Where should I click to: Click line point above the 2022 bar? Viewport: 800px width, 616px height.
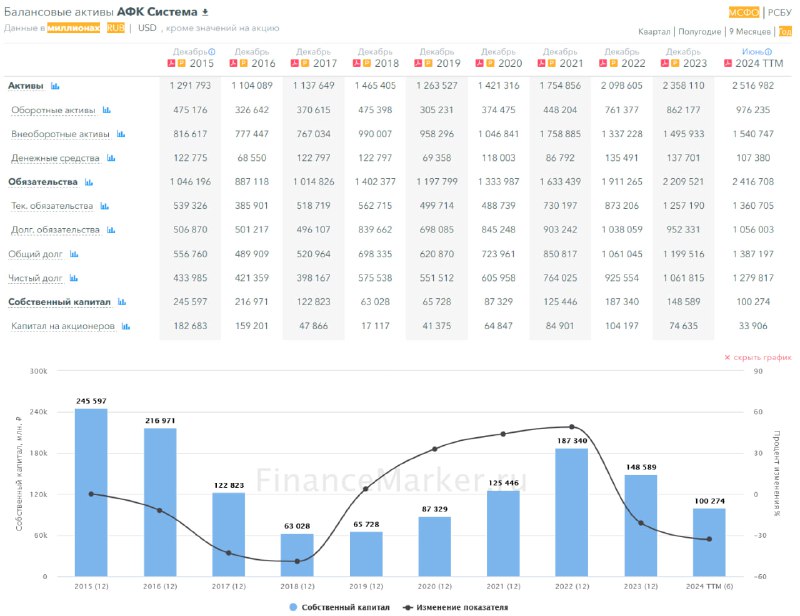pyautogui.click(x=571, y=427)
